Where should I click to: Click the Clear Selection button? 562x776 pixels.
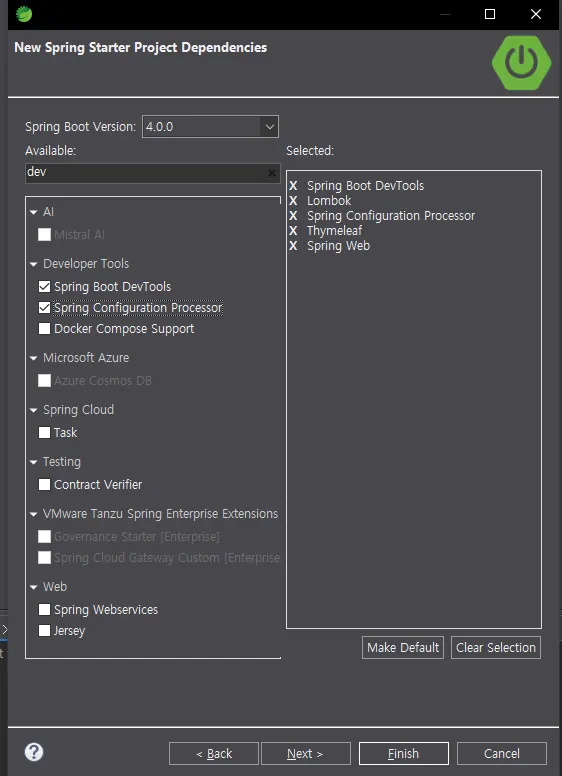tap(496, 647)
